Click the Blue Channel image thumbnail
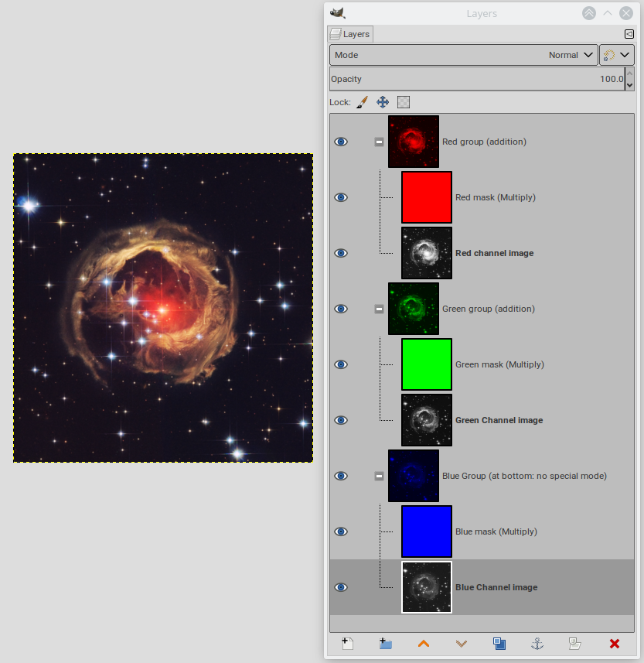644x663 pixels. coord(427,587)
